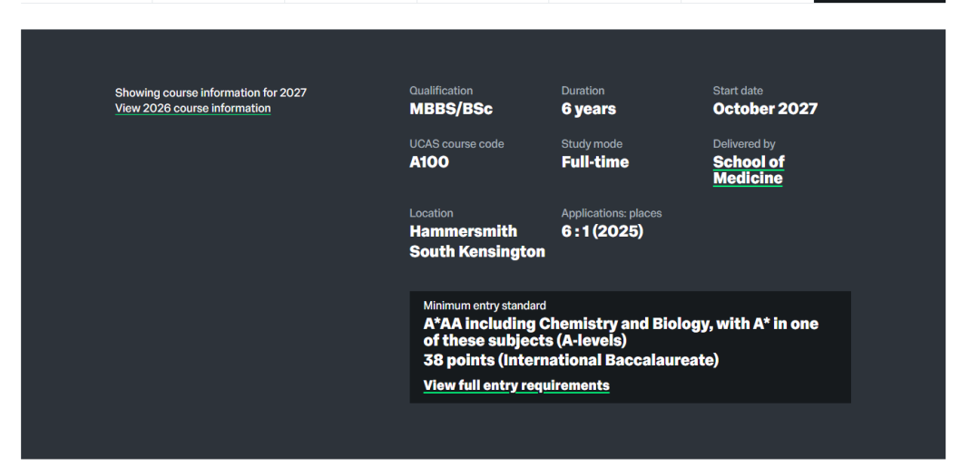The height and width of the screenshot is (476, 980).
Task: Open View full entry requirements link
Action: point(515,385)
